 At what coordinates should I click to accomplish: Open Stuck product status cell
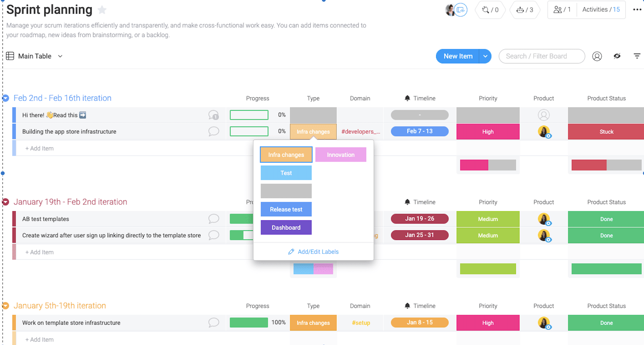[x=606, y=131]
